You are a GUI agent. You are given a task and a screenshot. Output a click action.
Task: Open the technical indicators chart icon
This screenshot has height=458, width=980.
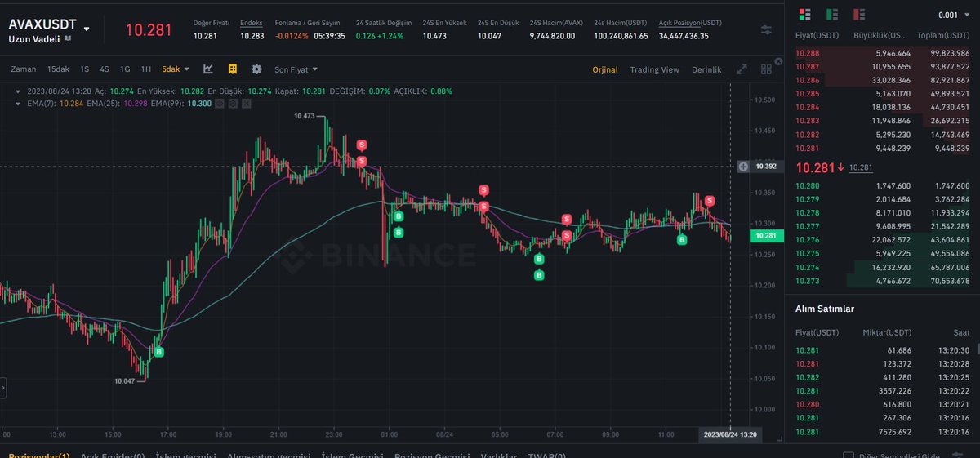point(208,69)
